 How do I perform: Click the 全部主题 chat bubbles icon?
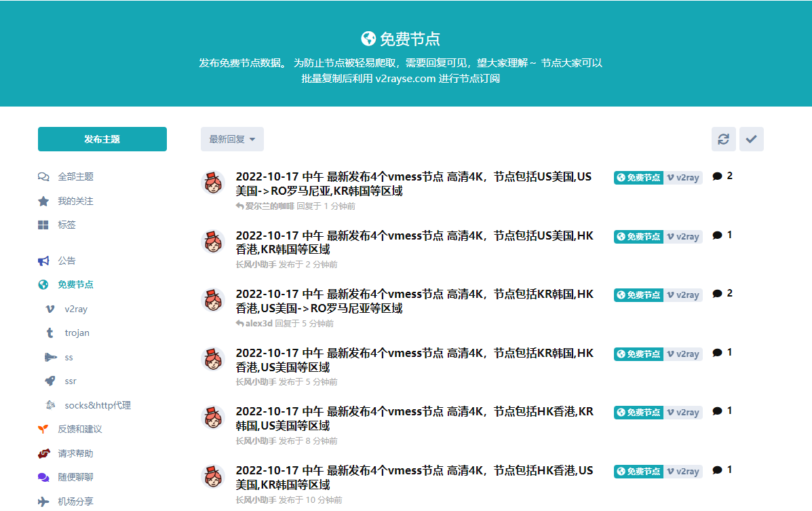pos(43,176)
